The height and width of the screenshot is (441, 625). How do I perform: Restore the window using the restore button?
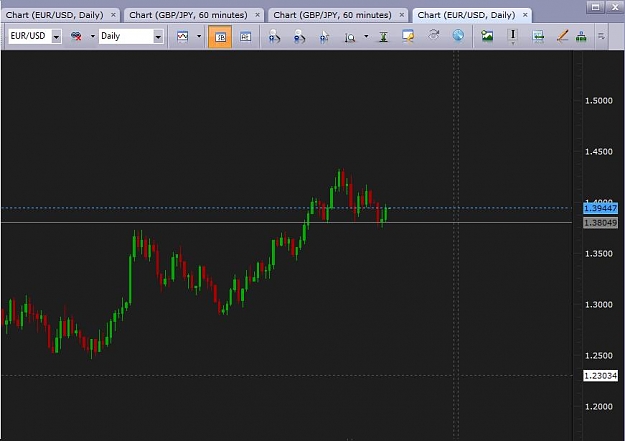coord(596,7)
